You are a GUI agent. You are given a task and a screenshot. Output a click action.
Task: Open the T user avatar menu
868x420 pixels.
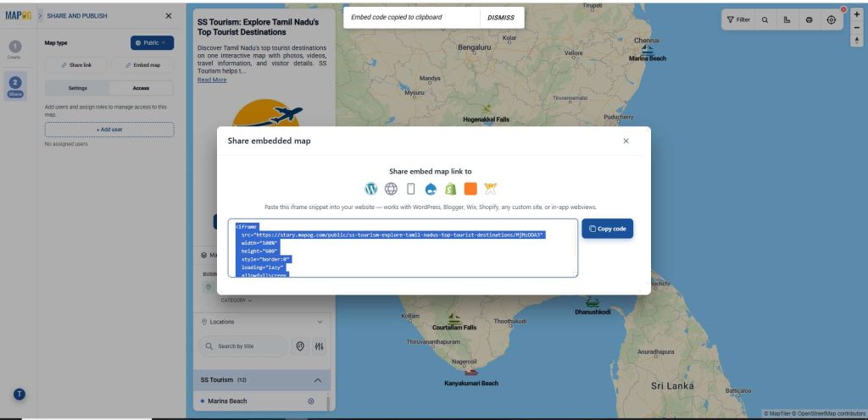pyautogui.click(x=19, y=394)
